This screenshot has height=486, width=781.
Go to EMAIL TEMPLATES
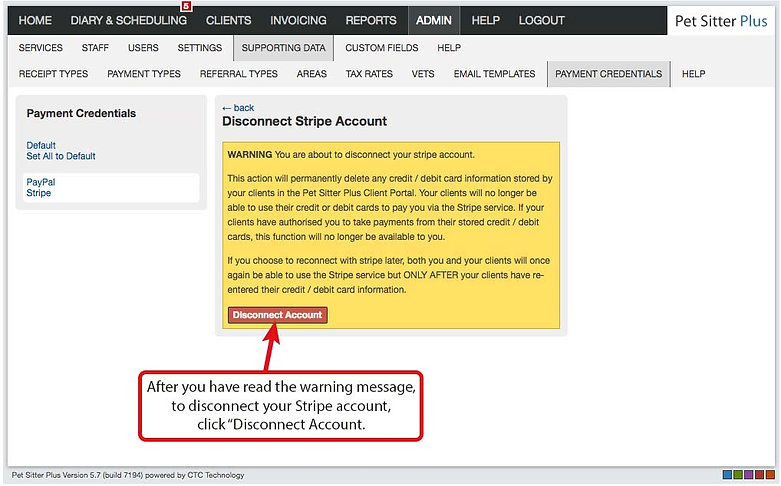(494, 74)
